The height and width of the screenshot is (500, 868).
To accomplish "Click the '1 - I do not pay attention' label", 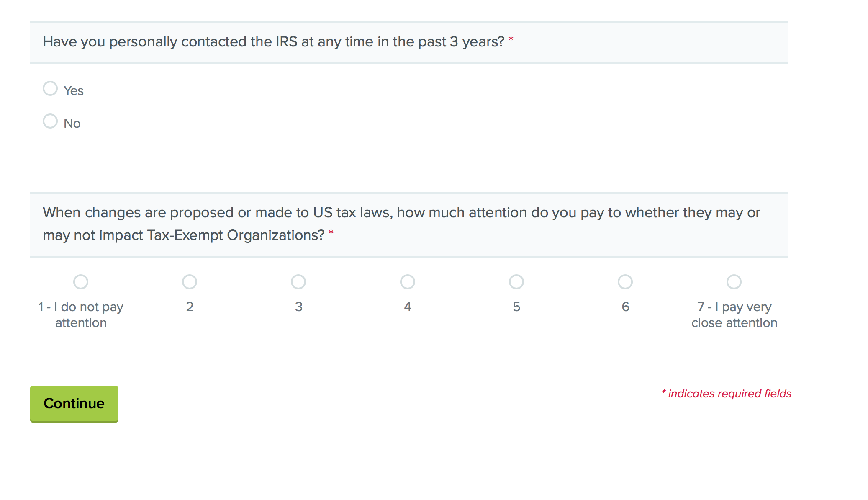I will [81, 314].
